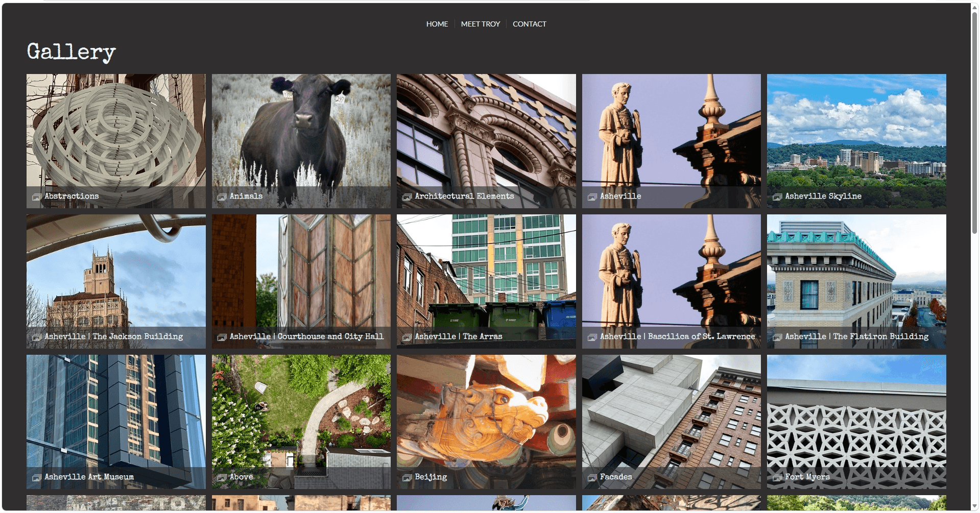
Task: Click the 'Fort Myers' caption text
Action: pyautogui.click(x=807, y=477)
